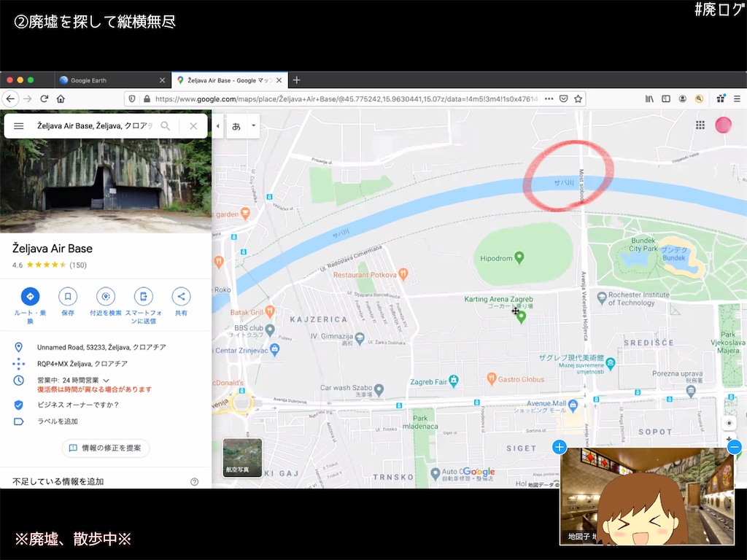
Task: Open the Google account avatar
Action: pos(723,125)
